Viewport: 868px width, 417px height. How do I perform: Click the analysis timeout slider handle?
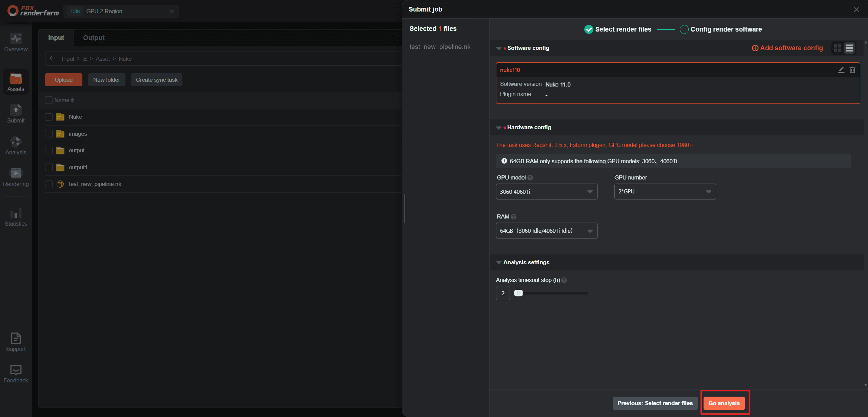coord(518,293)
